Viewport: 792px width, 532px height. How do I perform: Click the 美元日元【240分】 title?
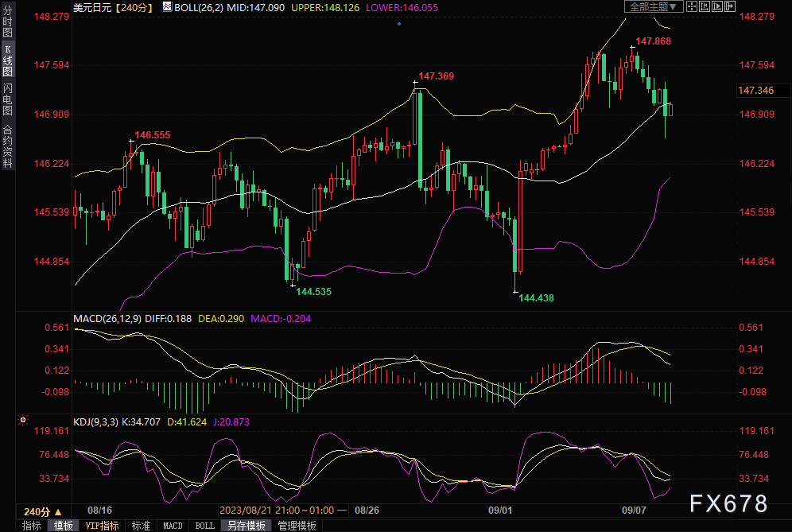[x=113, y=8]
